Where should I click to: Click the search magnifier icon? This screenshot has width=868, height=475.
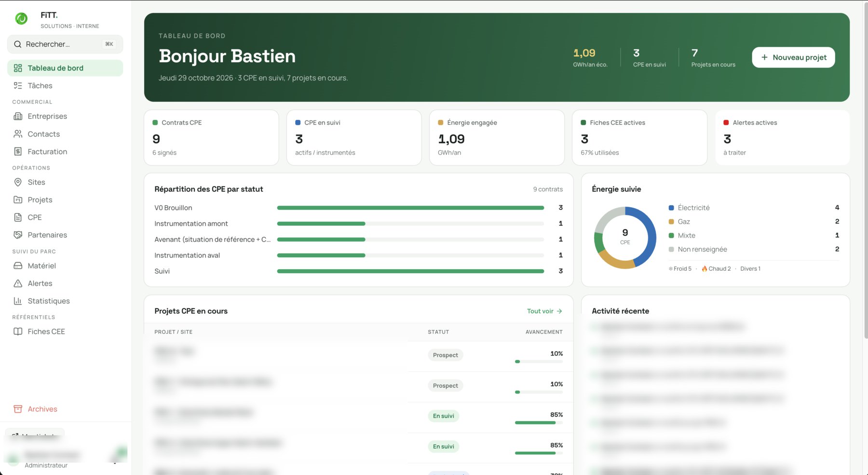coord(18,44)
